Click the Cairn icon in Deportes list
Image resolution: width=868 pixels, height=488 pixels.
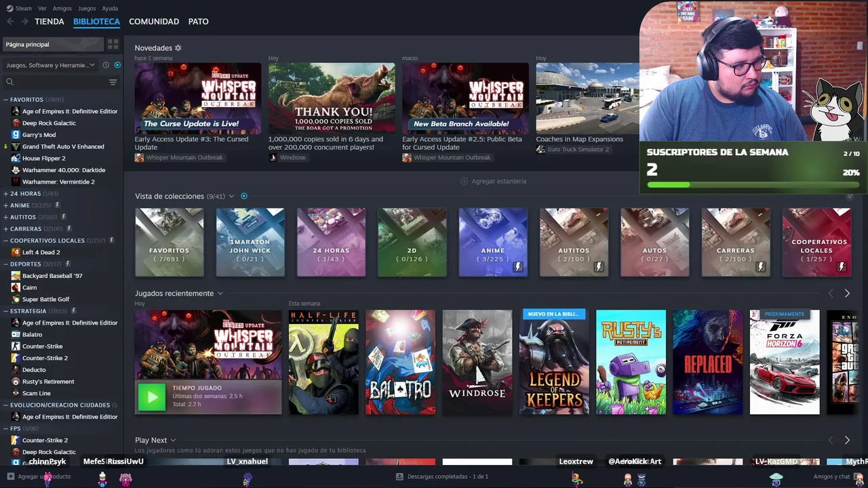(16, 287)
